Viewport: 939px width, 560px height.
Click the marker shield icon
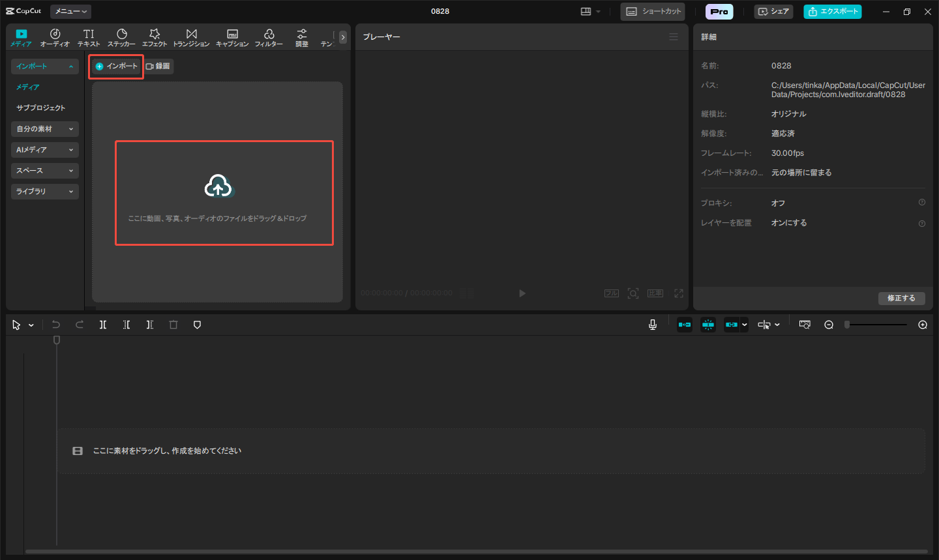pyautogui.click(x=197, y=325)
